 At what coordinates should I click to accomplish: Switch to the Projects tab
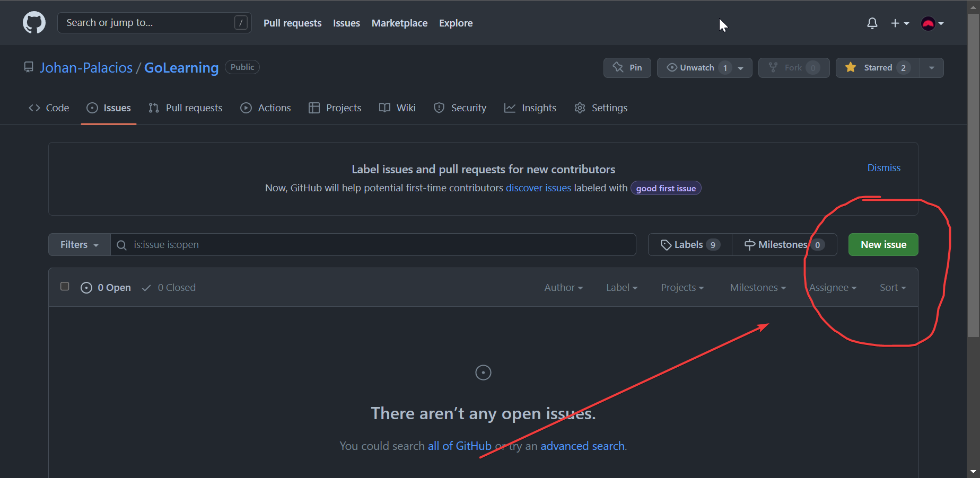[x=335, y=108]
